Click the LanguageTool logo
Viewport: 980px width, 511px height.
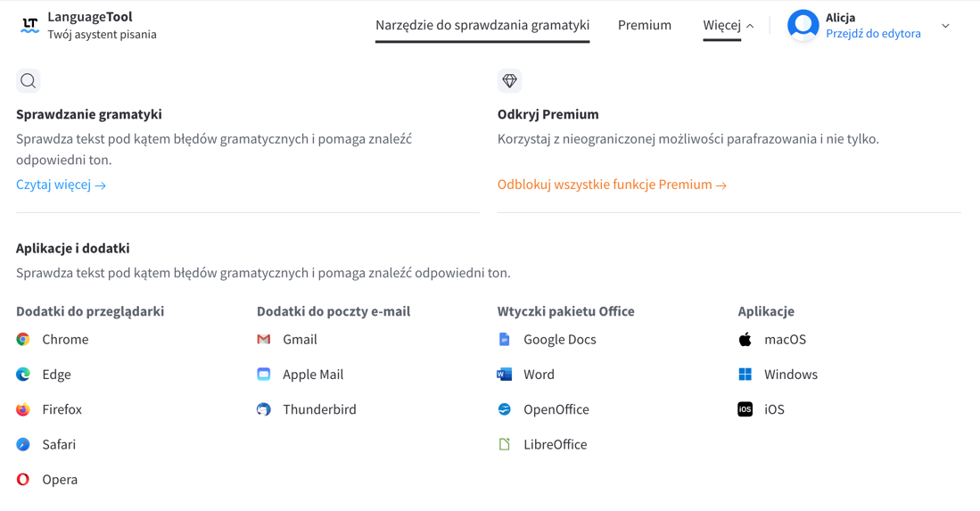click(x=29, y=25)
